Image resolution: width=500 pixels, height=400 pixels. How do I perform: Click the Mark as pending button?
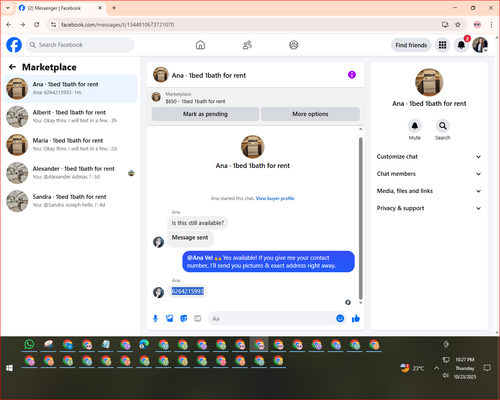(x=205, y=114)
